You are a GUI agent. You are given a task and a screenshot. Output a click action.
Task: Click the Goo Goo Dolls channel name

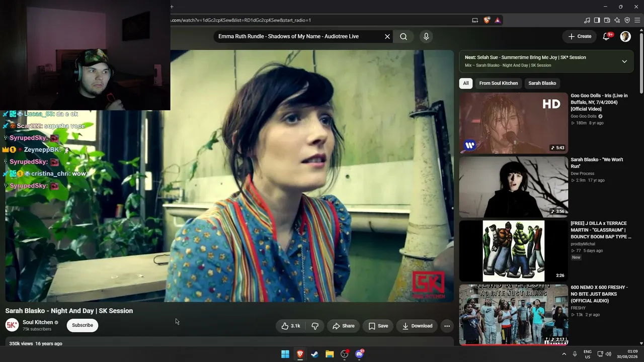tap(584, 116)
